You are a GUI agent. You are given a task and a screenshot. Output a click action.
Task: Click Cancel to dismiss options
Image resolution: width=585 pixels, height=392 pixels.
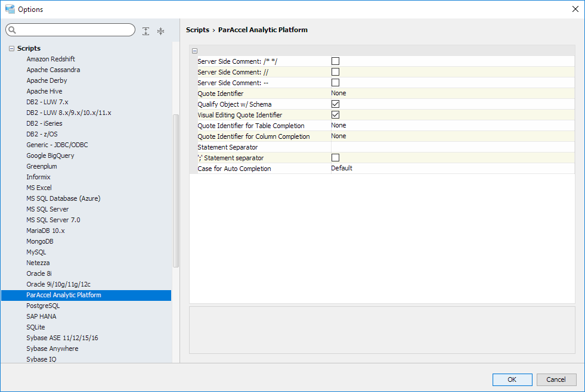click(556, 379)
